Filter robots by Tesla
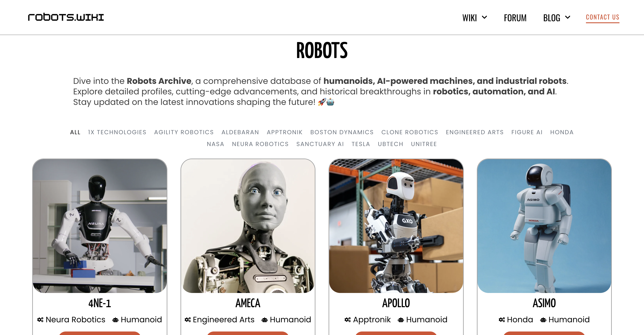This screenshot has width=644, height=335. pyautogui.click(x=361, y=144)
